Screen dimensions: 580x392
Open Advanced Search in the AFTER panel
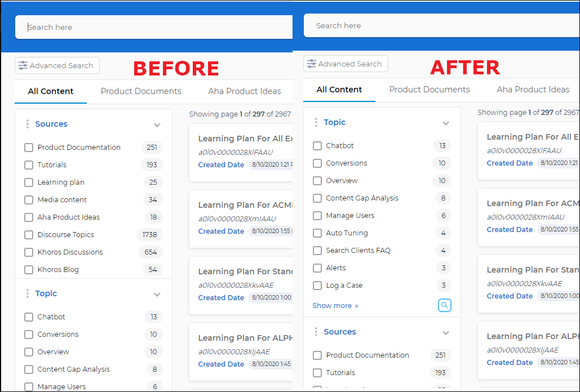click(x=346, y=64)
